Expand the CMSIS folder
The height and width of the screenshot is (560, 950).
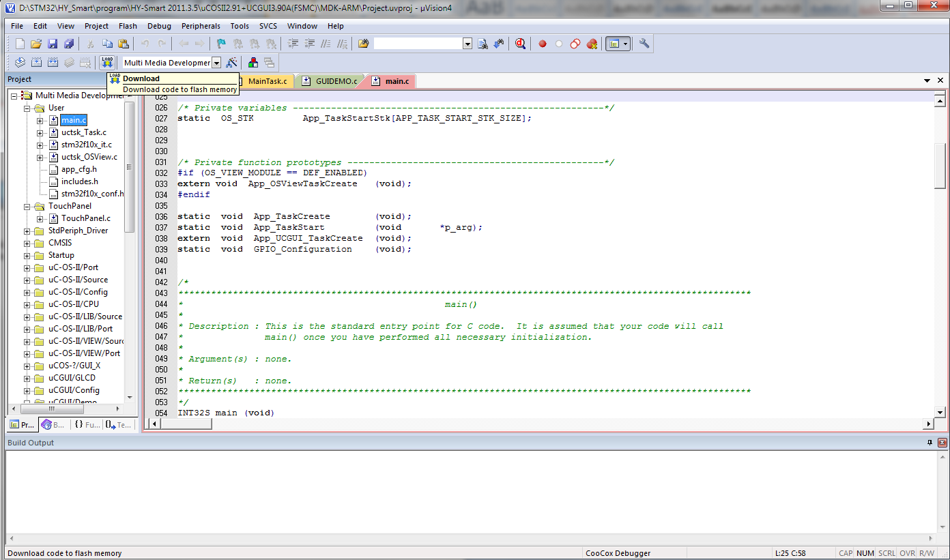[27, 243]
